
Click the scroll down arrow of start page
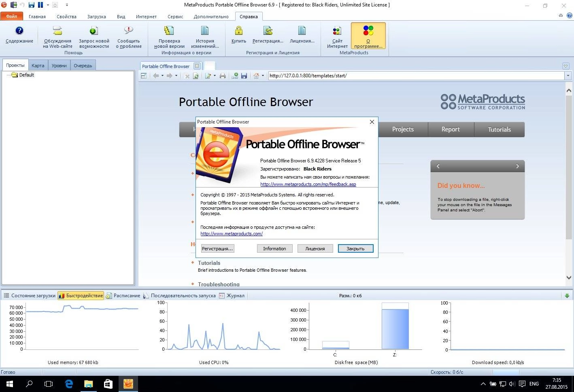coord(569,278)
